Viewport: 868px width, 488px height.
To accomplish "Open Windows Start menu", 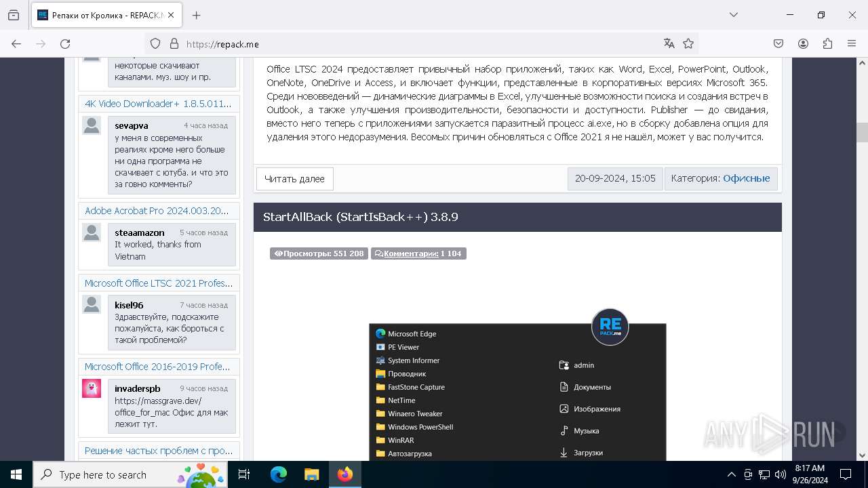I will [x=16, y=474].
